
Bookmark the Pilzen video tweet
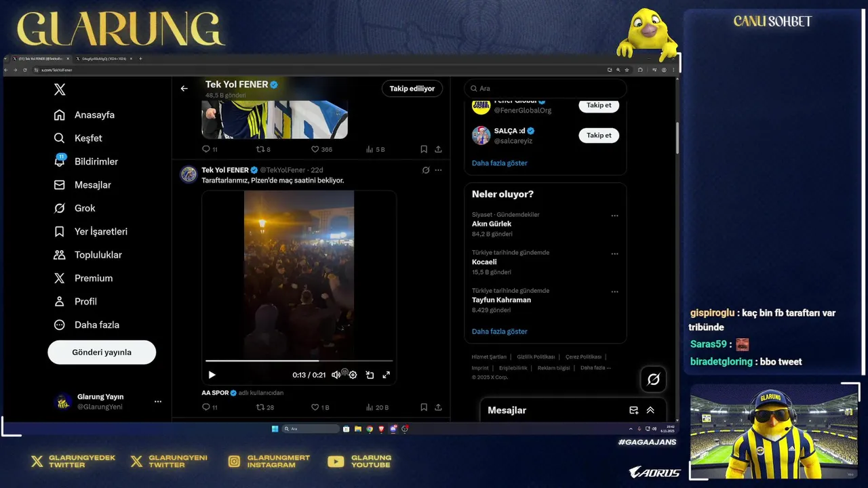tap(424, 407)
